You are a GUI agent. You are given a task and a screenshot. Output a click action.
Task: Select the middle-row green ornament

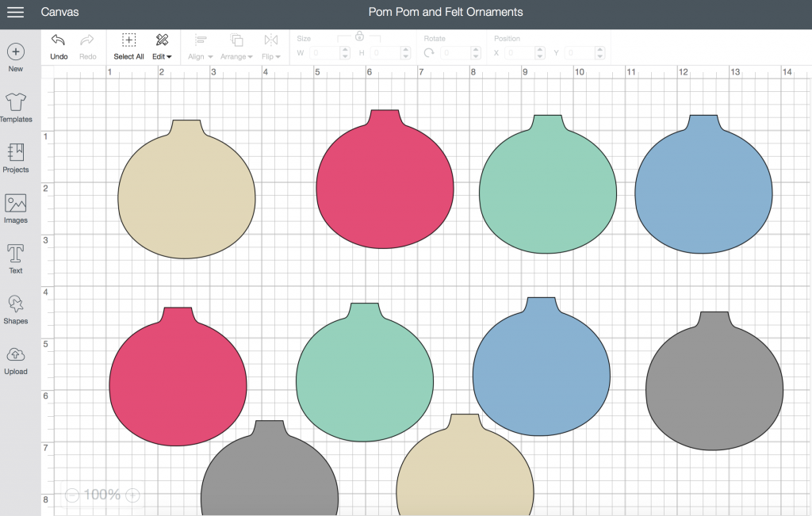click(365, 373)
